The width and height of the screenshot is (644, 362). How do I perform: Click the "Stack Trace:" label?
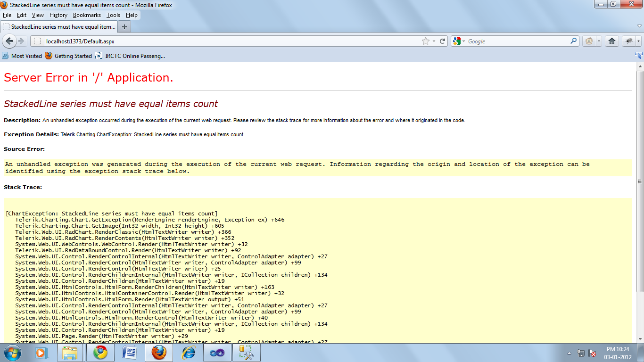click(x=23, y=187)
